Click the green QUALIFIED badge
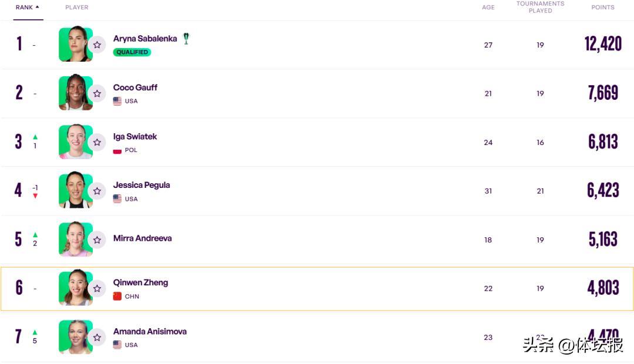This screenshot has width=634, height=364. click(x=132, y=52)
